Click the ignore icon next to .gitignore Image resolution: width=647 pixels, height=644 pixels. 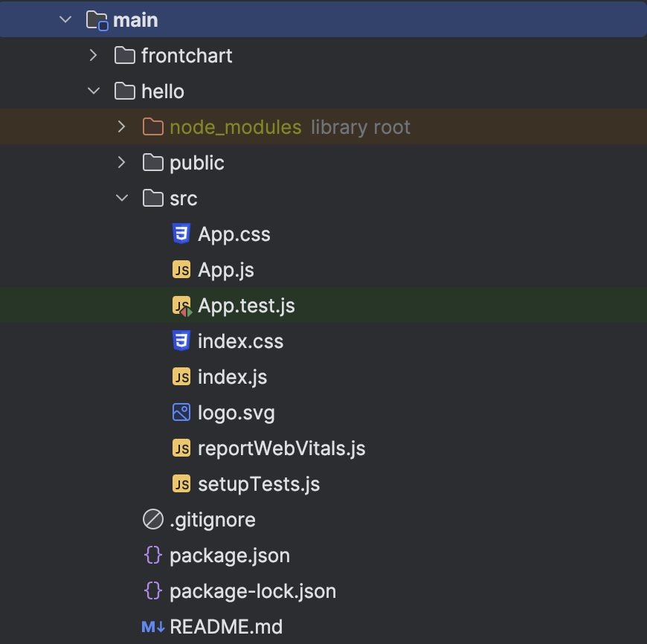coord(152,520)
